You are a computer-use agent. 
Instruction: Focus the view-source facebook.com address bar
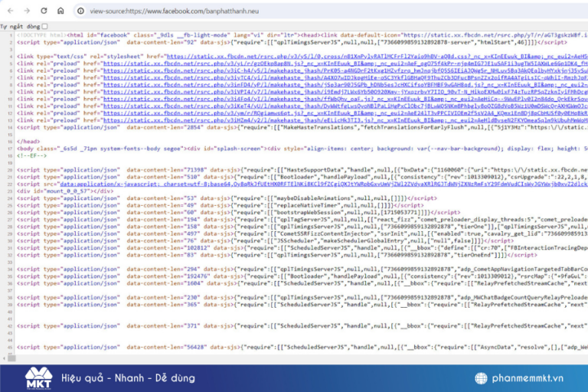(x=230, y=11)
